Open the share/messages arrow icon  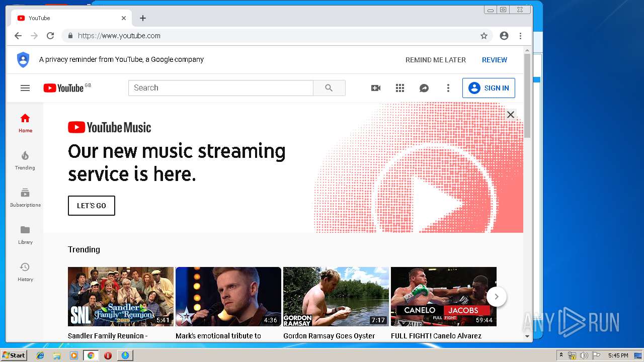click(424, 88)
